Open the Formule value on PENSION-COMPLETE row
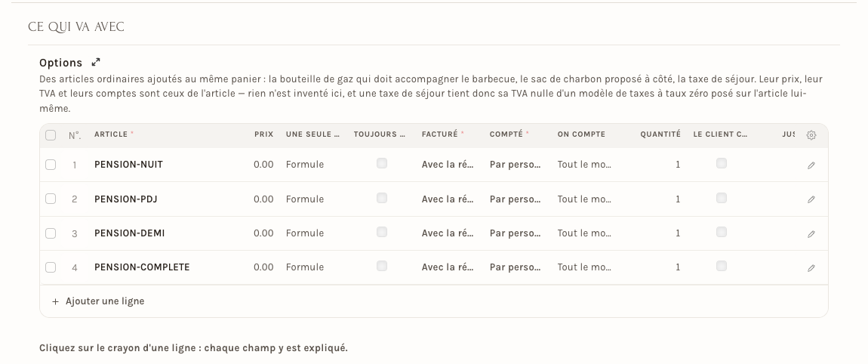 click(305, 267)
